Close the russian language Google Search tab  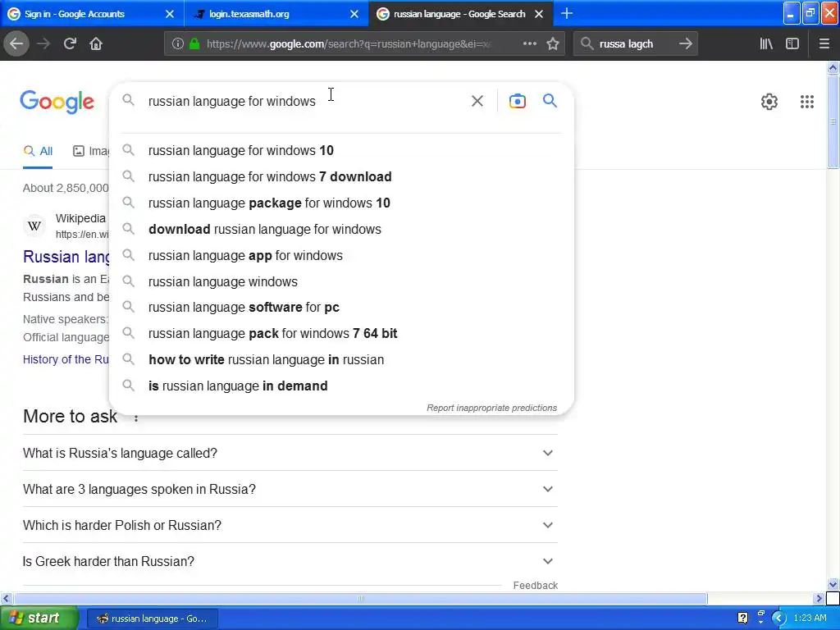point(539,14)
